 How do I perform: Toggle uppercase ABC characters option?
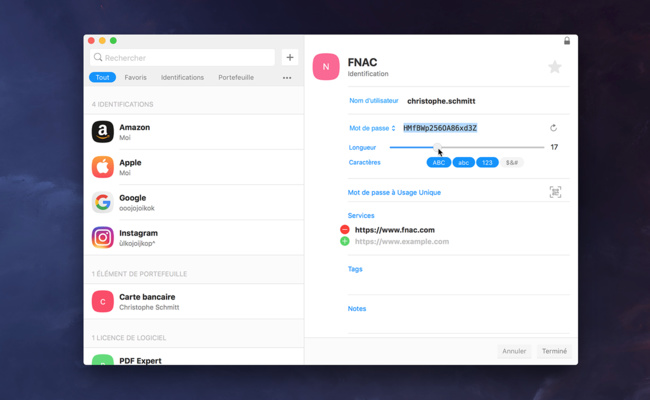438,162
